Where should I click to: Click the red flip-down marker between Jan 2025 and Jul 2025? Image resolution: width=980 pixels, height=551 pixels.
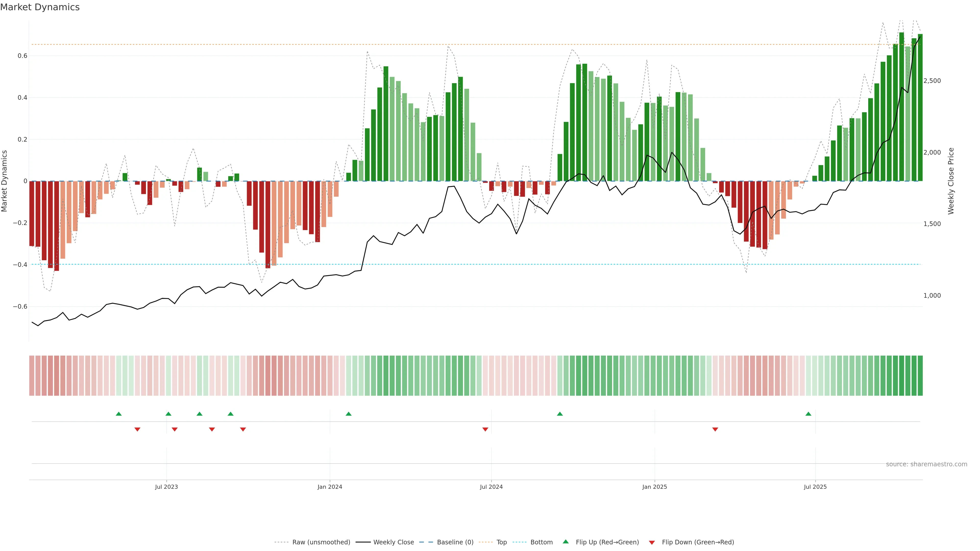tap(715, 429)
